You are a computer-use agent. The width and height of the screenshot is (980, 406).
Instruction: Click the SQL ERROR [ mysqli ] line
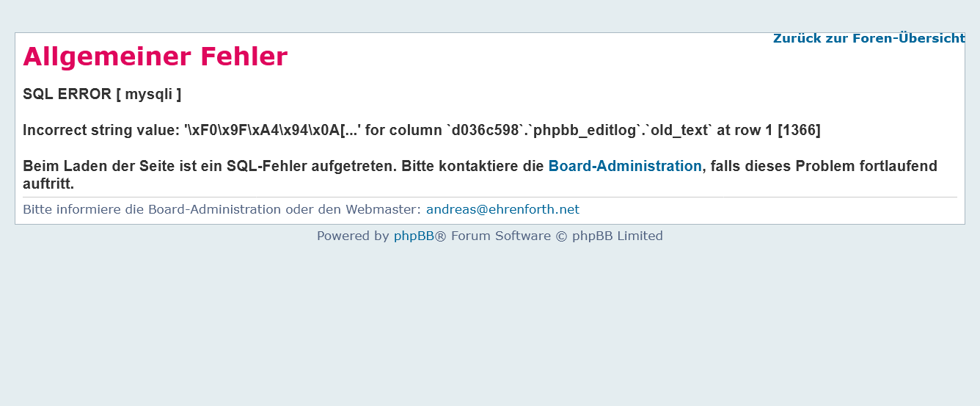[x=102, y=94]
